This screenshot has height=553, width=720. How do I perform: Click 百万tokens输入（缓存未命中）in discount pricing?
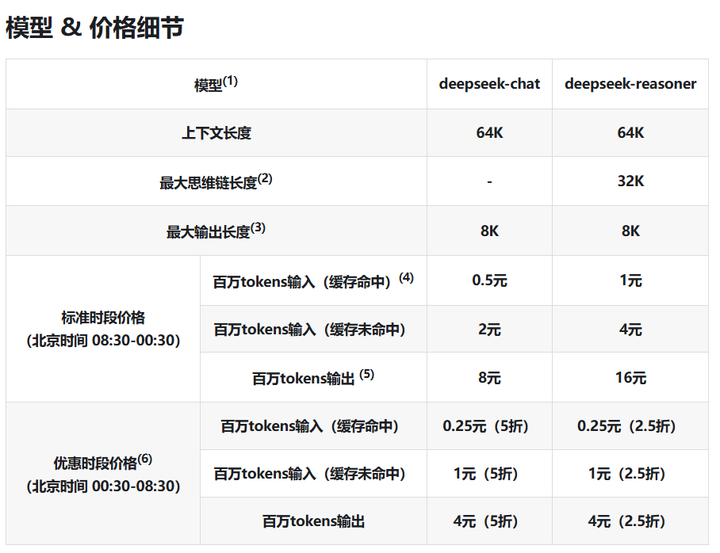[x=314, y=474]
